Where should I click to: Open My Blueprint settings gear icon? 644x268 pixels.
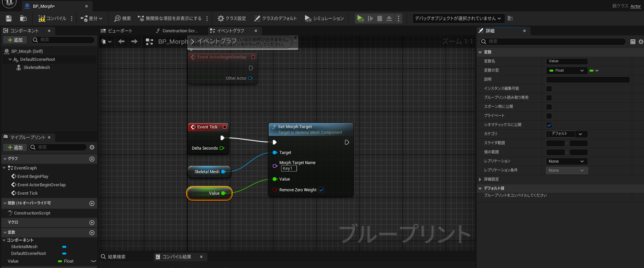[x=92, y=147]
